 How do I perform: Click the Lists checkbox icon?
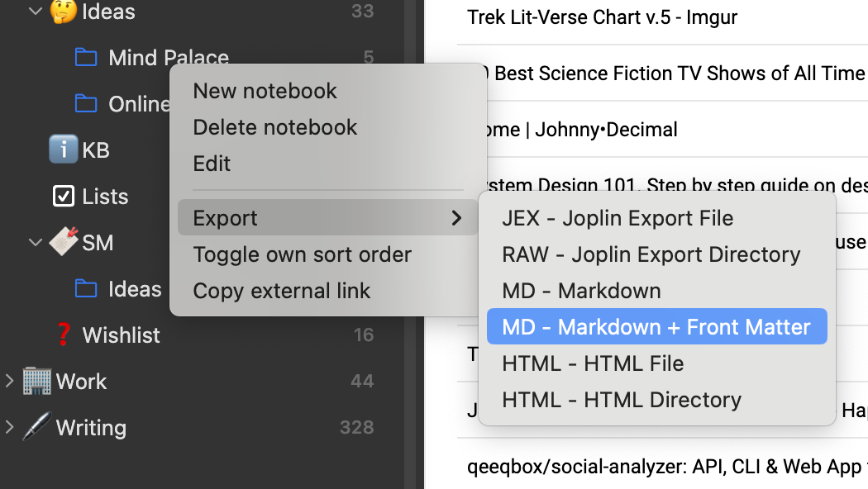click(64, 197)
